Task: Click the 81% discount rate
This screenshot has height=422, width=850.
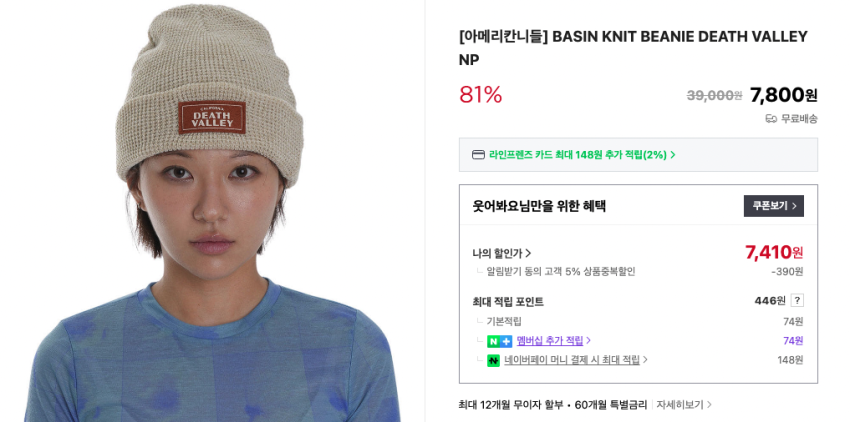Action: coord(480,95)
